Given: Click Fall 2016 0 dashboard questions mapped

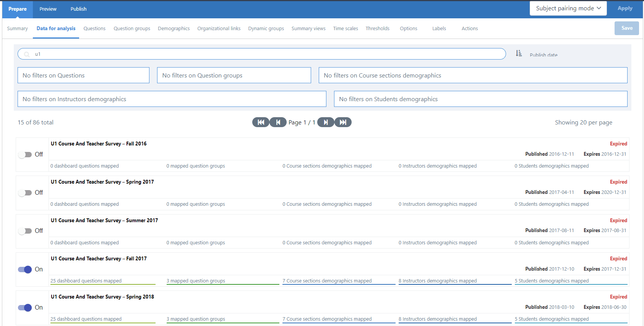Looking at the screenshot, I should 85,166.
